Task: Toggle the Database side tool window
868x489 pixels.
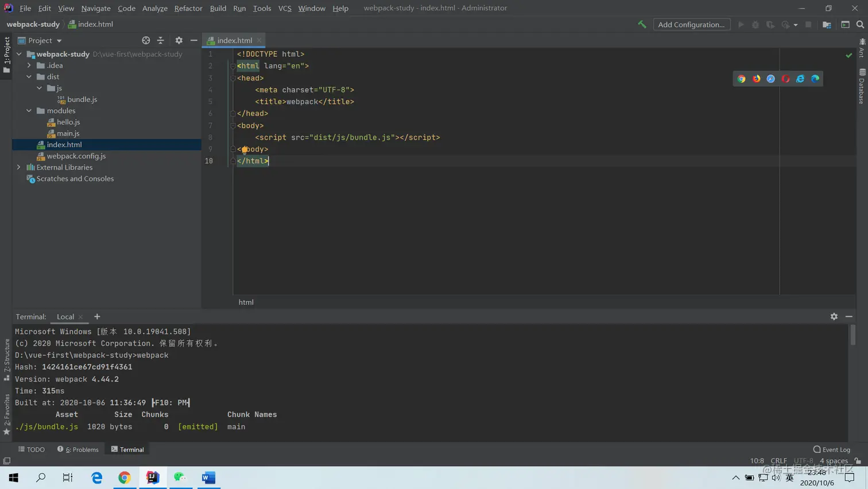Action: click(x=862, y=86)
